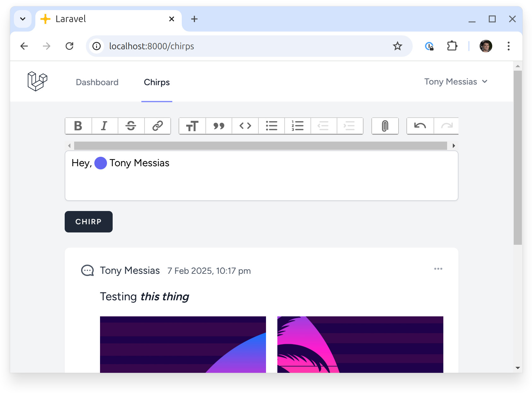Click the purple avatar circle in editor
The height and width of the screenshot is (393, 532).
tap(101, 163)
